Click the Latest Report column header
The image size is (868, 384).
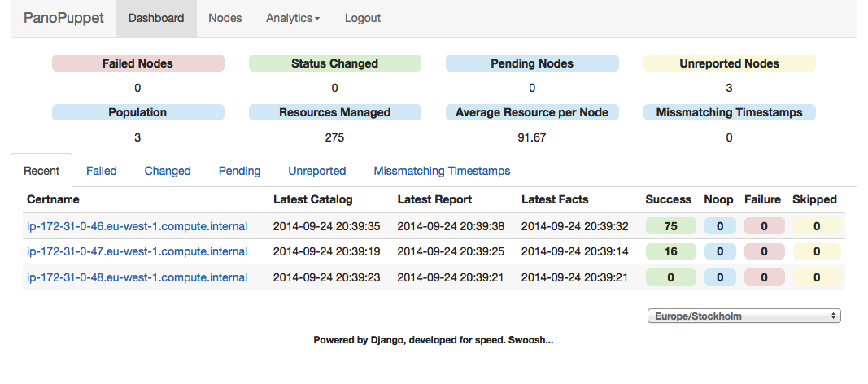tap(434, 199)
